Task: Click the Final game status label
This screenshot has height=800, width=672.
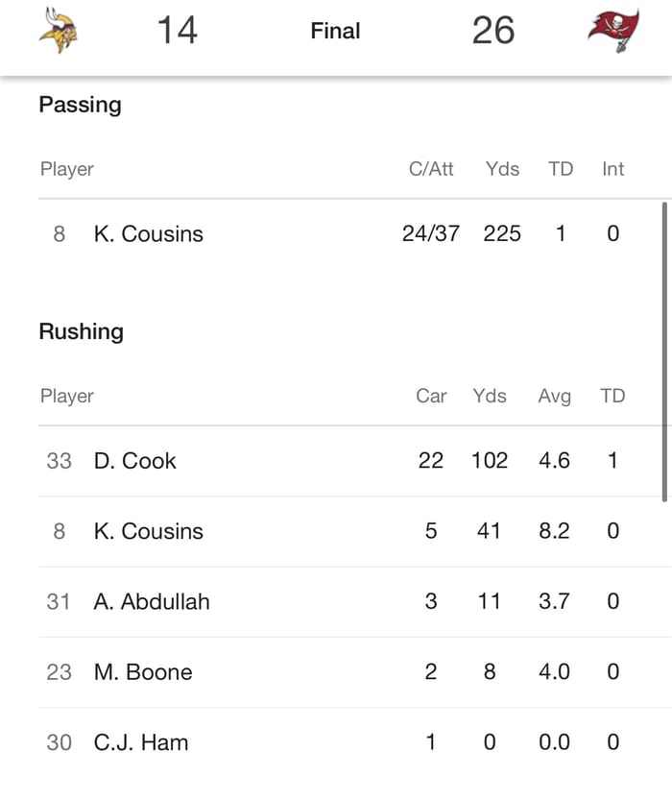Action: pyautogui.click(x=335, y=31)
